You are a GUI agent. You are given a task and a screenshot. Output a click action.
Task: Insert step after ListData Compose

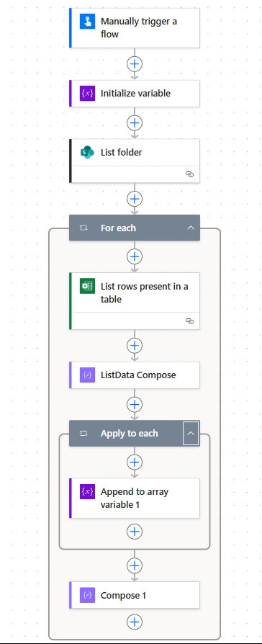[135, 405]
